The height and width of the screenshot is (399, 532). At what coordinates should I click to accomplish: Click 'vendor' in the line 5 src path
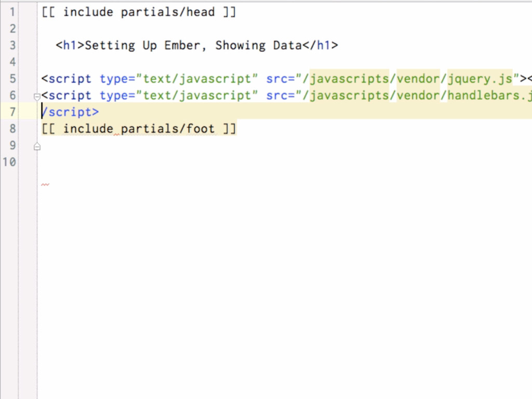click(418, 79)
